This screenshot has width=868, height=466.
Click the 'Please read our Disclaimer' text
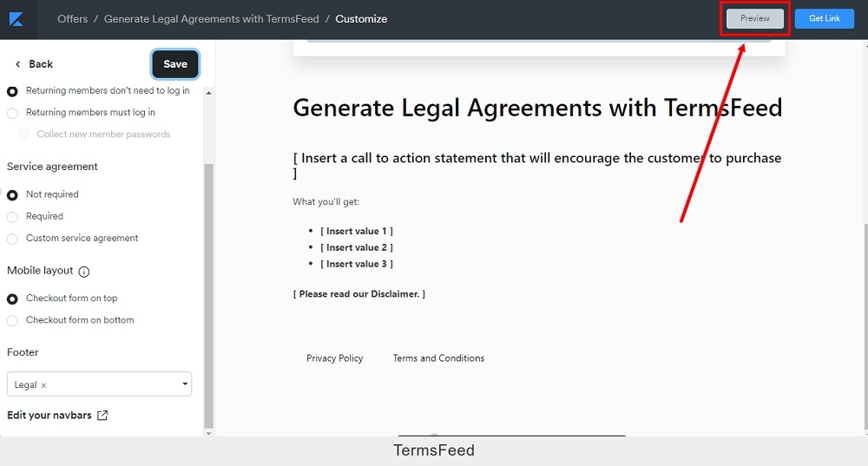359,294
